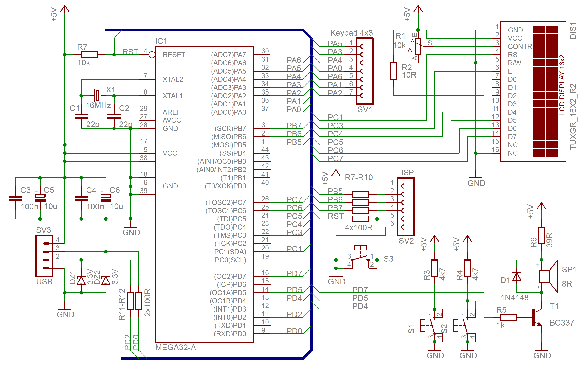Viewport: 588px width, 367px height.
Task: Select the 'LCD DISPLAY 16x2' text
Action: (x=562, y=85)
